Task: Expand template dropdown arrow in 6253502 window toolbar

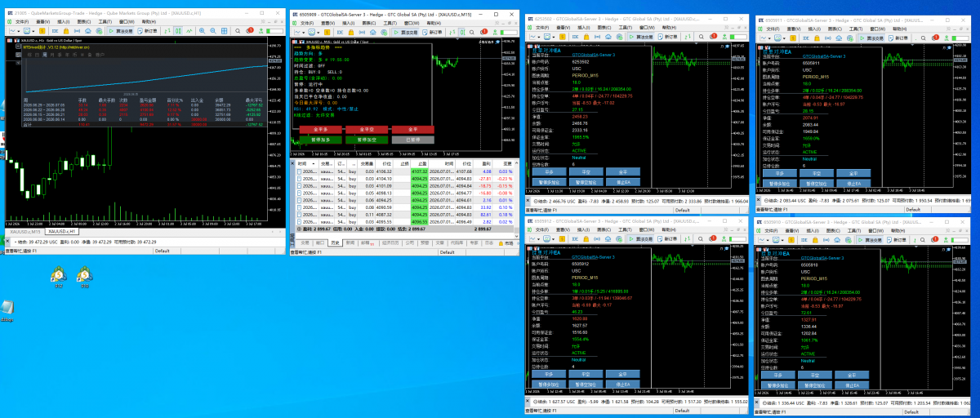Action: [x=554, y=37]
